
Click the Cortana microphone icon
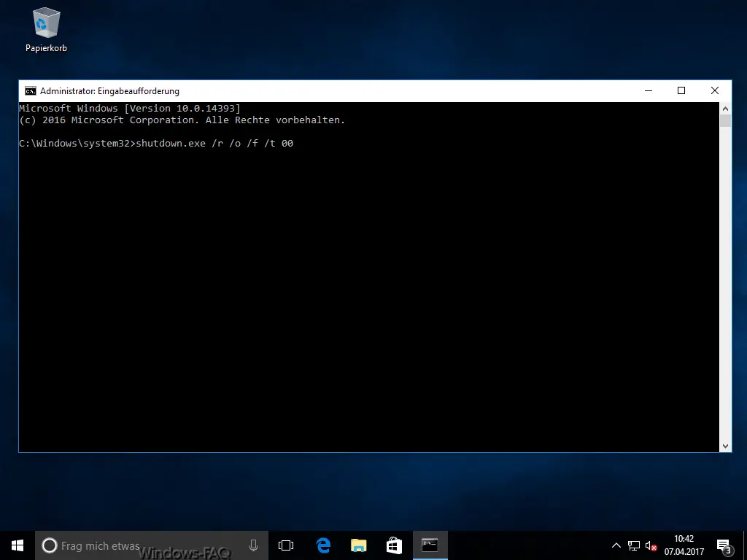click(x=253, y=545)
